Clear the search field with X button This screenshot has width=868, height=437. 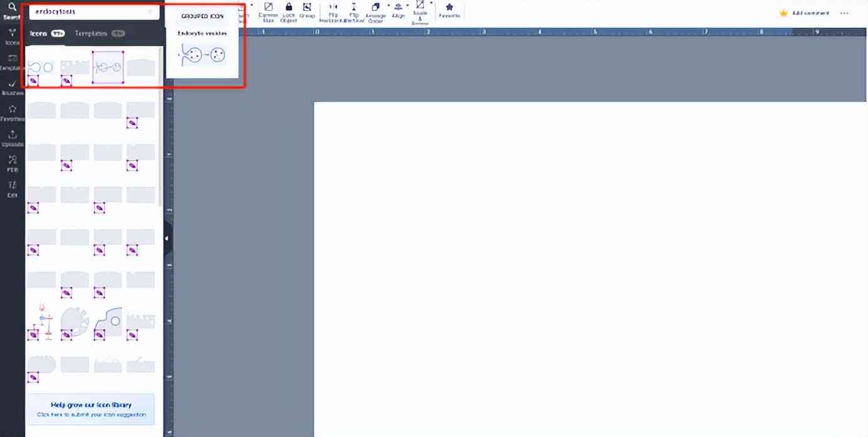pos(150,12)
